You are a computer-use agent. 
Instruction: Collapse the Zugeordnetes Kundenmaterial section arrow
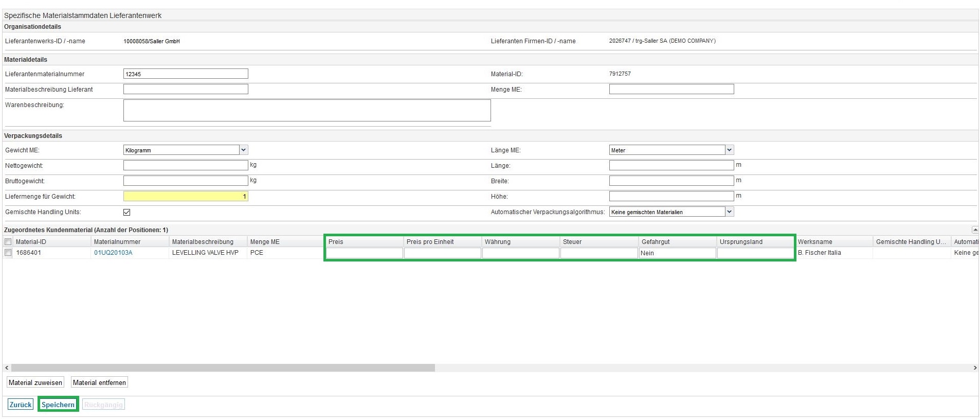coord(975,230)
